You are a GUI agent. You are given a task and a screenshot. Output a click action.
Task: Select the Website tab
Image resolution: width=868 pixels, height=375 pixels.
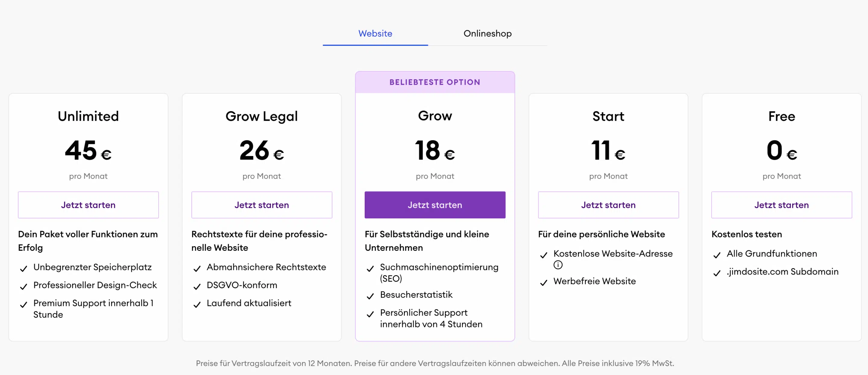pos(375,33)
